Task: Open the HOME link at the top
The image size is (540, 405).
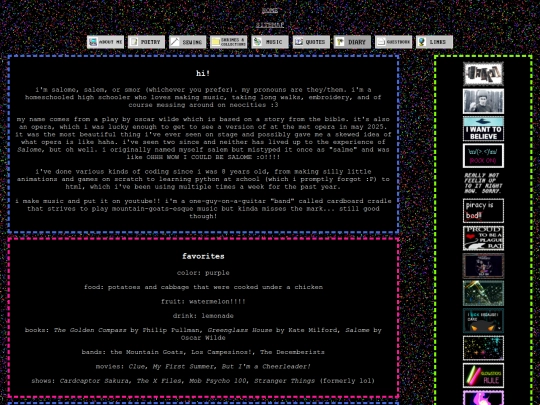Action: coord(270,11)
